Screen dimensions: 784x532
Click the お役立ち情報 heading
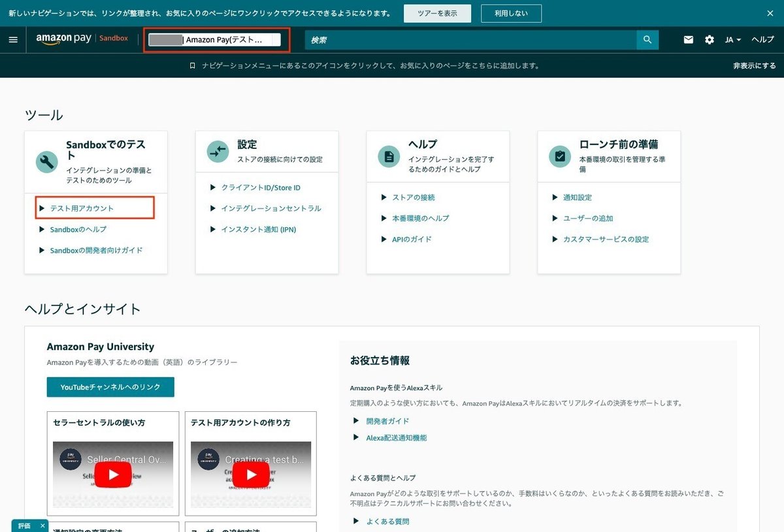[380, 360]
